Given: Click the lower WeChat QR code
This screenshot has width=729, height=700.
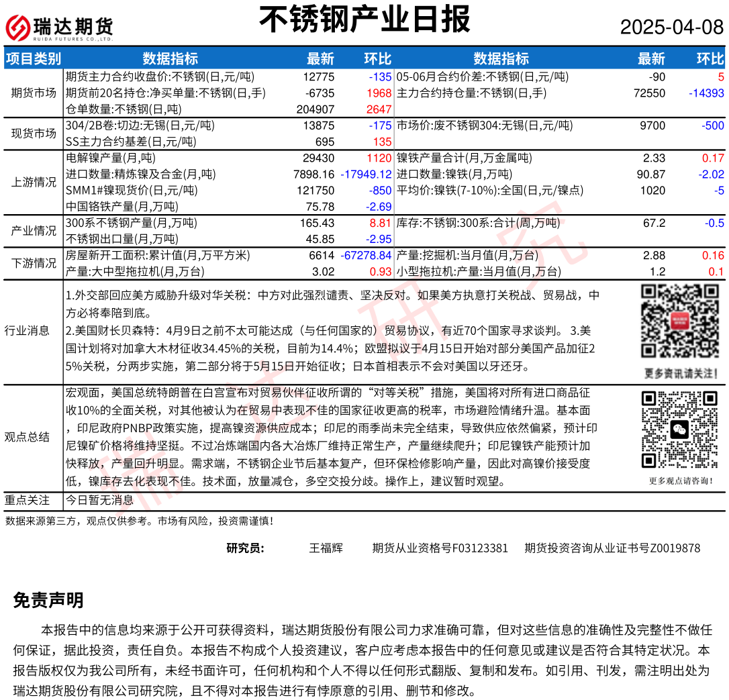Looking at the screenshot, I should (681, 430).
